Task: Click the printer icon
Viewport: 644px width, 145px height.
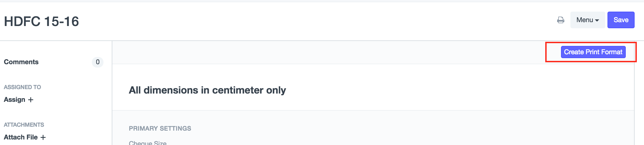Action: [x=560, y=20]
